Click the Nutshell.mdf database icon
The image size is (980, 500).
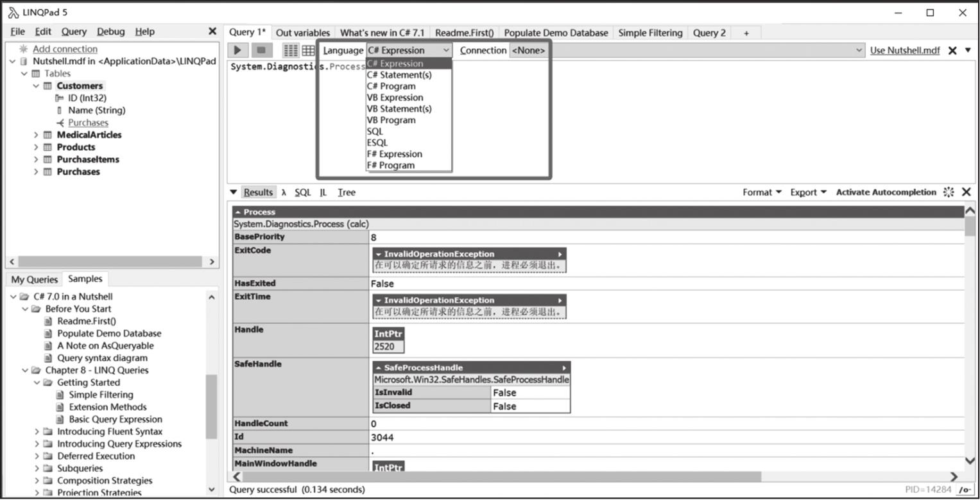click(24, 61)
